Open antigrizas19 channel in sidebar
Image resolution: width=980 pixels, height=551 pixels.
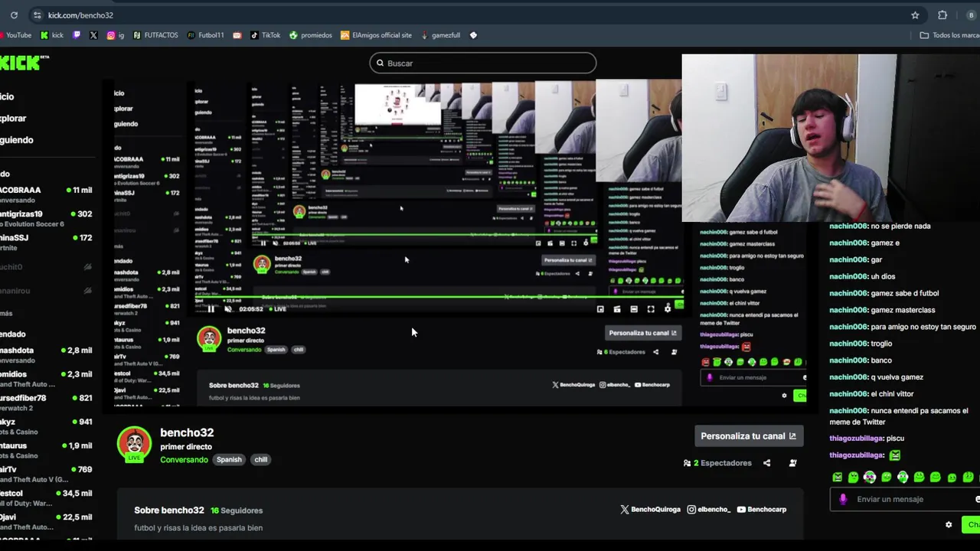tap(46, 218)
